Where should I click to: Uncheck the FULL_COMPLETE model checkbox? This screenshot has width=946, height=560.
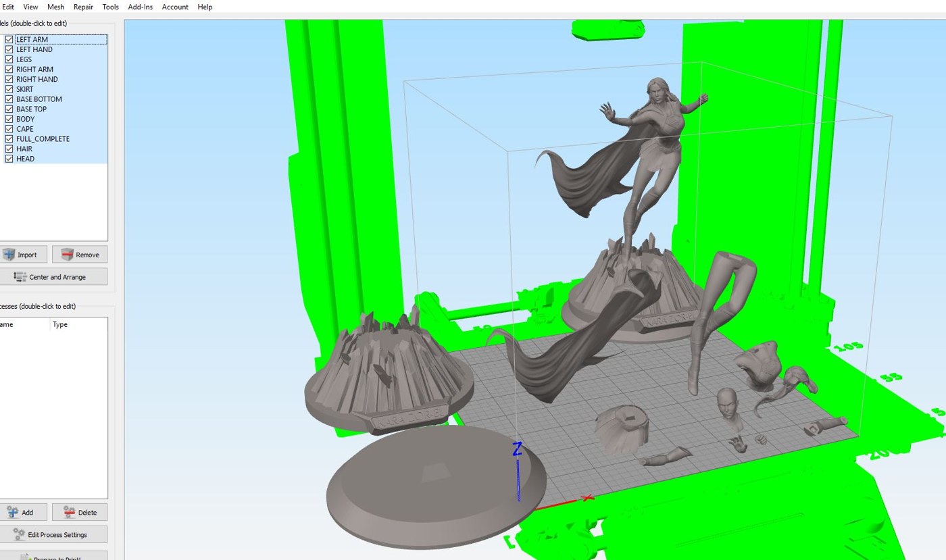pos(9,138)
